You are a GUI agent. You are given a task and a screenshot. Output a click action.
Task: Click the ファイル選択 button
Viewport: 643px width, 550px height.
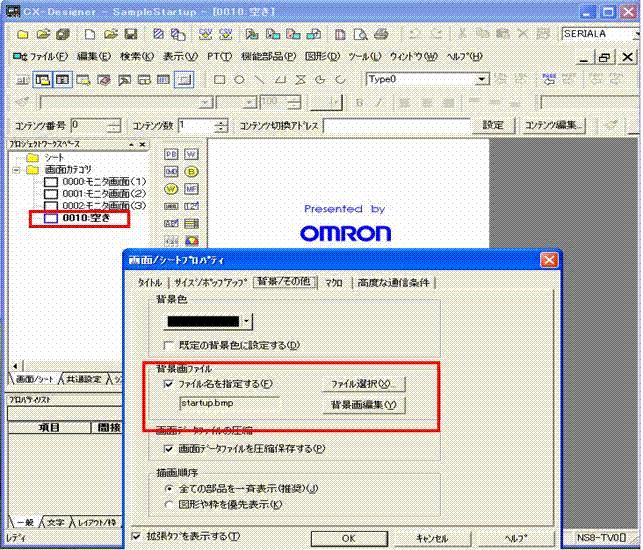coord(362,383)
